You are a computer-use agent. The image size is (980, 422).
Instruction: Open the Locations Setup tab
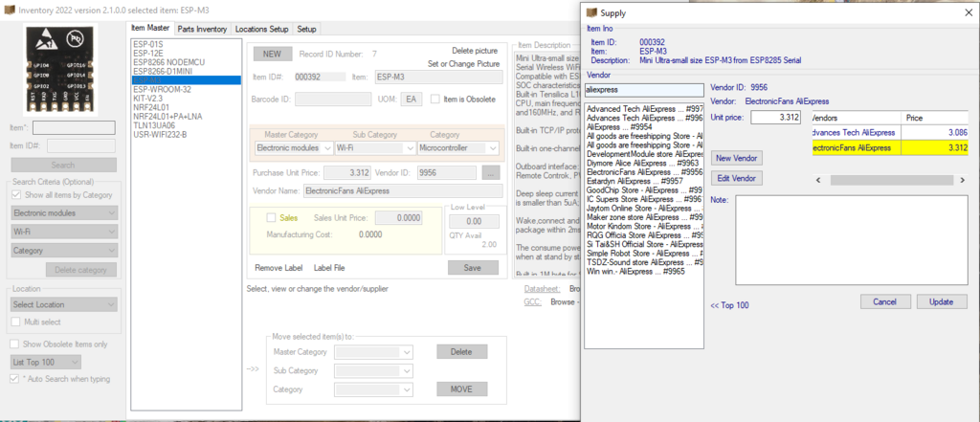261,30
